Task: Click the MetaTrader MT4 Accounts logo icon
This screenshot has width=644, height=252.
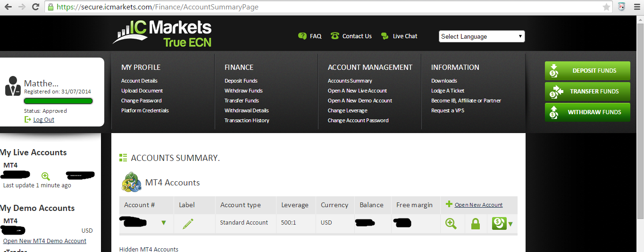Action: pos(132,183)
